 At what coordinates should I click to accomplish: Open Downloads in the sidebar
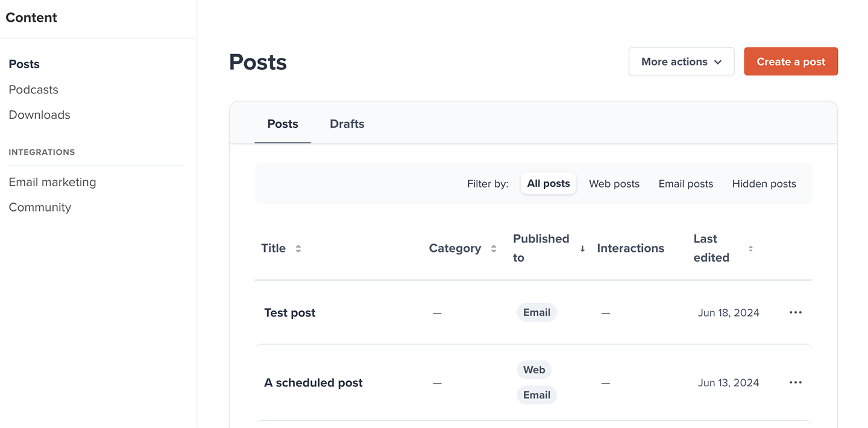[40, 115]
